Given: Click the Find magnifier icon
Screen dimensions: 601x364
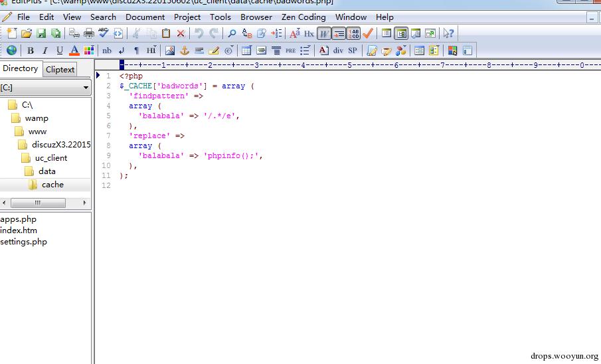Looking at the screenshot, I should [232, 33].
